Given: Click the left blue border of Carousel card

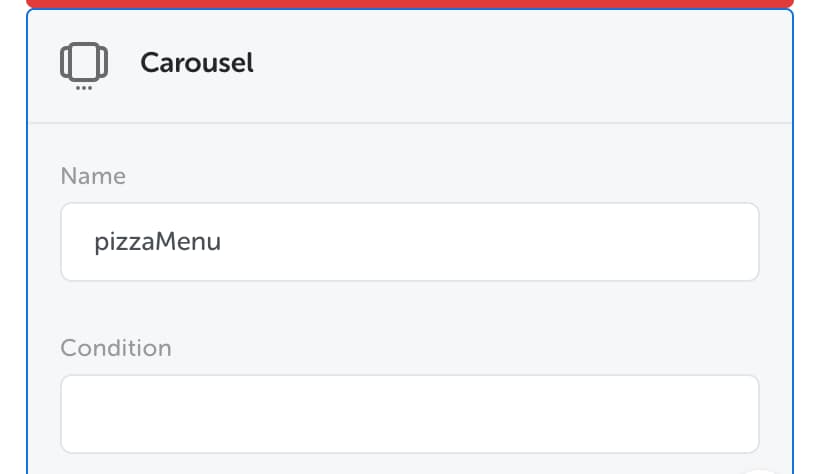Looking at the screenshot, I should pyautogui.click(x=27, y=242).
